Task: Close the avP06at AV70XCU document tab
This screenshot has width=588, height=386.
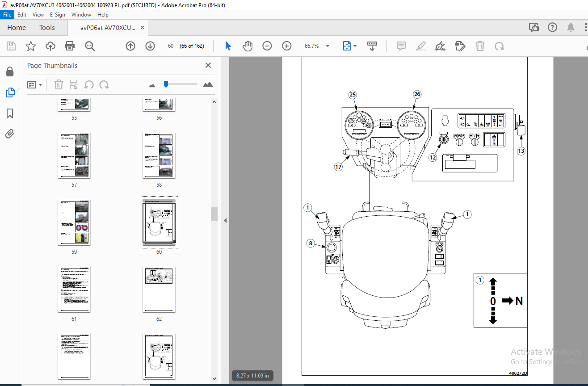Action: coord(143,28)
